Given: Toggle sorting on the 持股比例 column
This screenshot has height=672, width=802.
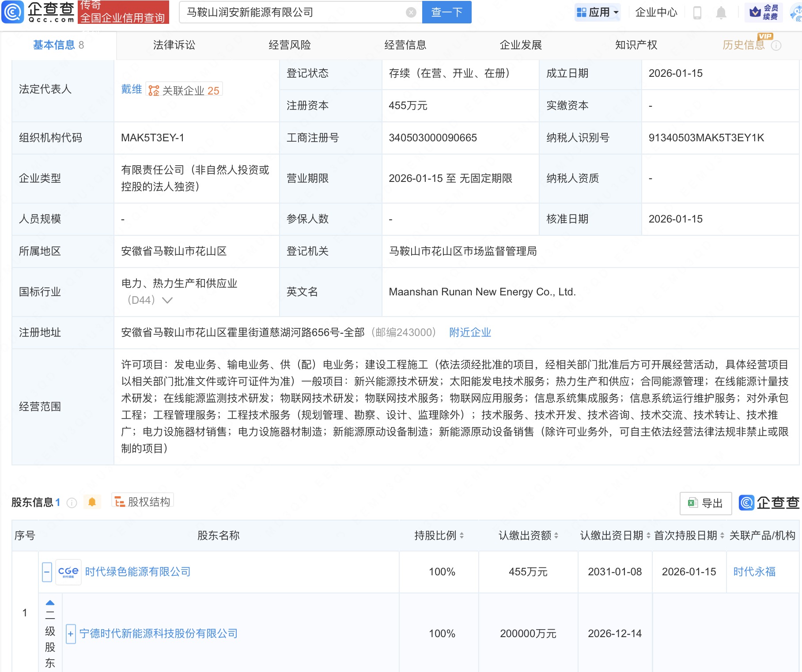Looking at the screenshot, I should coord(462,536).
